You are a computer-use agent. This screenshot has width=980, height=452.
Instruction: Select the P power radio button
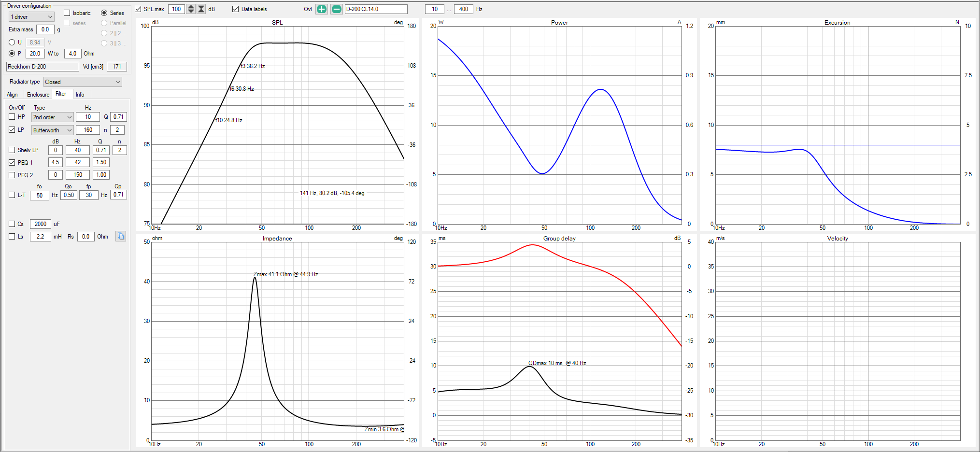click(12, 54)
